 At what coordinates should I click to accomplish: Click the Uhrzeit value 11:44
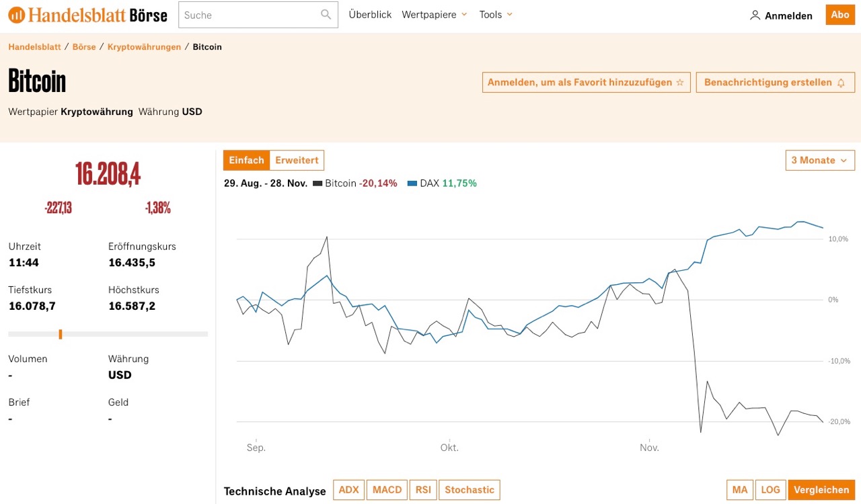pos(24,263)
